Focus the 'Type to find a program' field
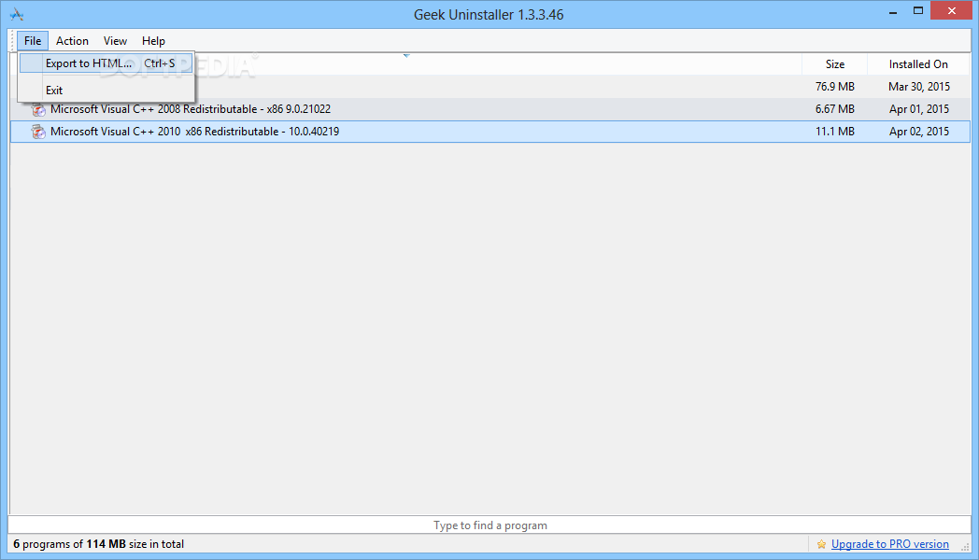The width and height of the screenshot is (979, 560). (x=490, y=525)
